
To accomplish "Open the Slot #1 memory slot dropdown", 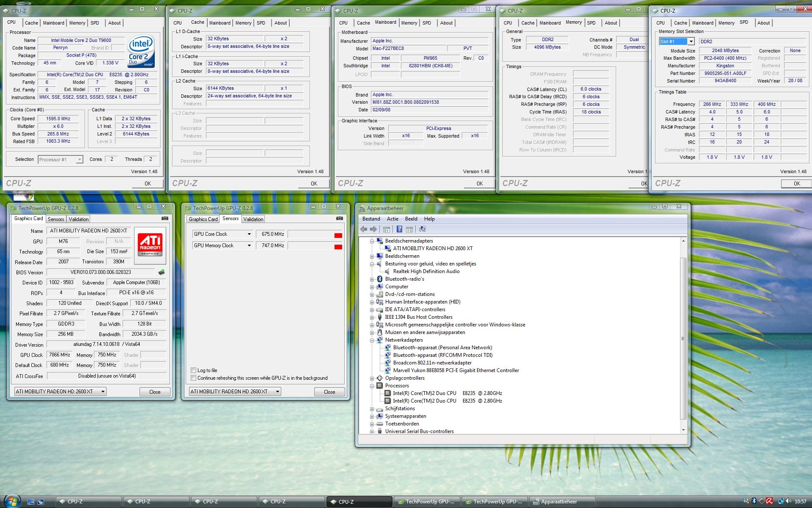I will coord(691,41).
